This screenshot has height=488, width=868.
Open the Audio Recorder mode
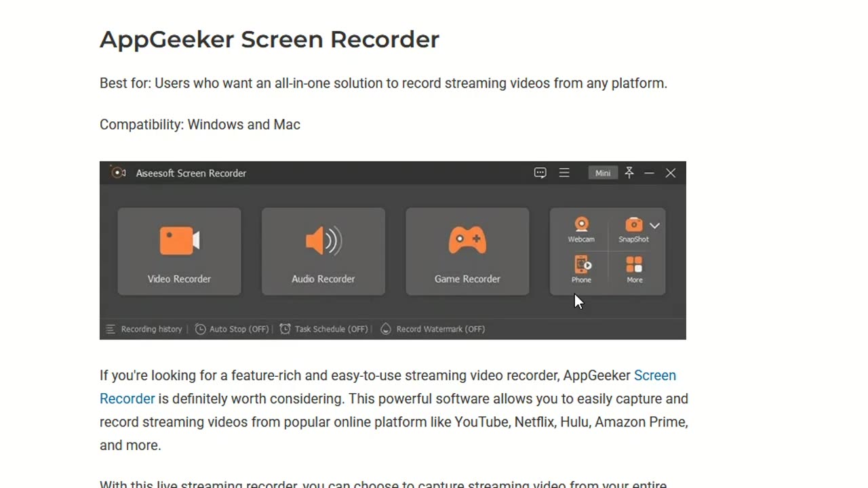(323, 251)
